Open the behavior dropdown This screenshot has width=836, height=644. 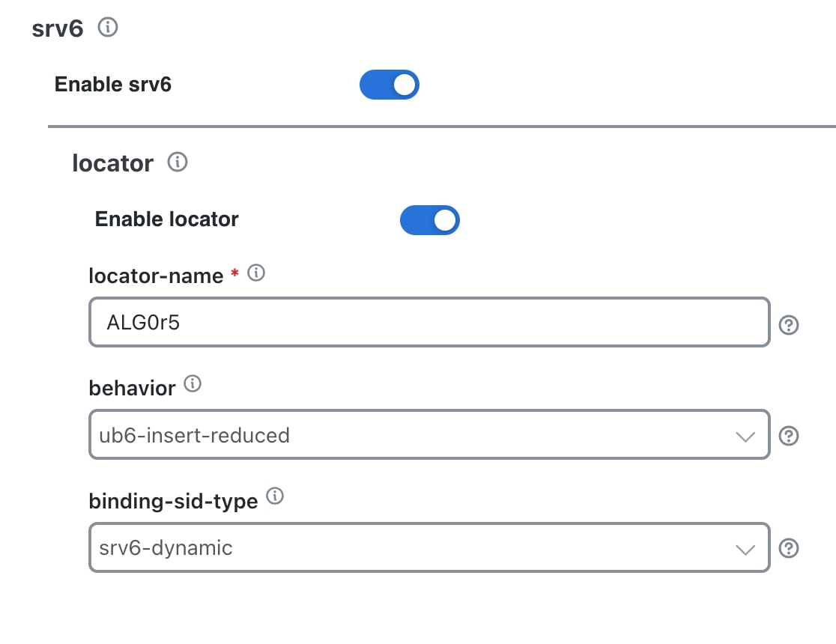[x=429, y=435]
